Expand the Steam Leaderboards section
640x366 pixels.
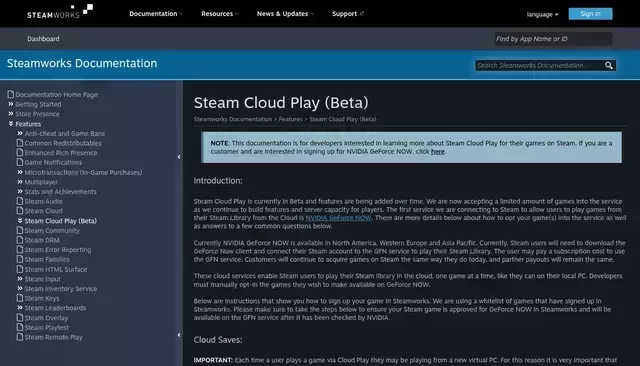point(20,308)
